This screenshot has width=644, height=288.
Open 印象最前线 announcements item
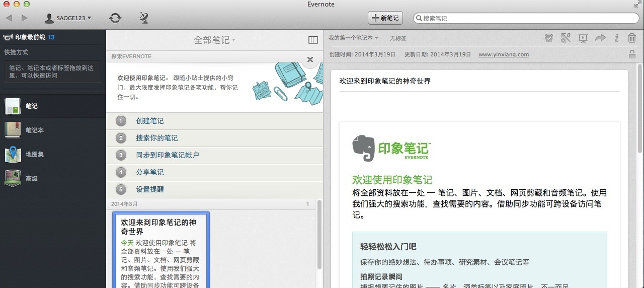point(30,37)
